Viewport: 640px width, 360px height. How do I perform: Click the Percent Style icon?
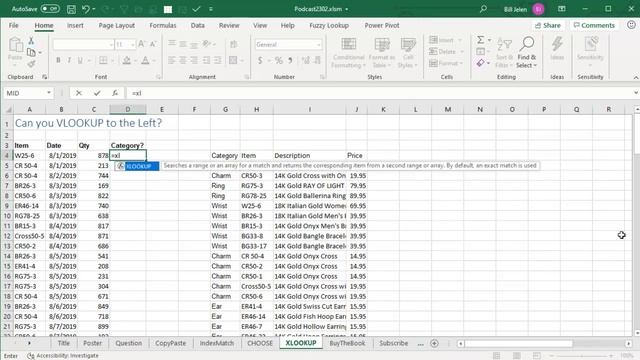point(279,60)
